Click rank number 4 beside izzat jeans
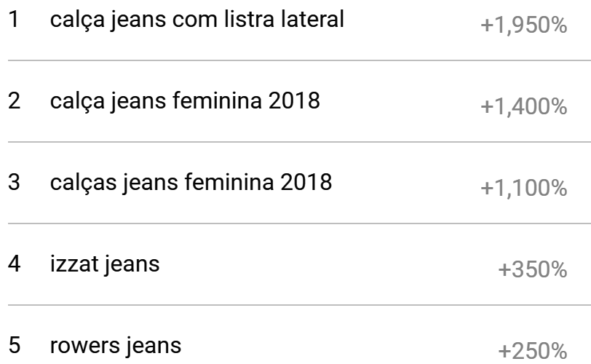 (13, 264)
